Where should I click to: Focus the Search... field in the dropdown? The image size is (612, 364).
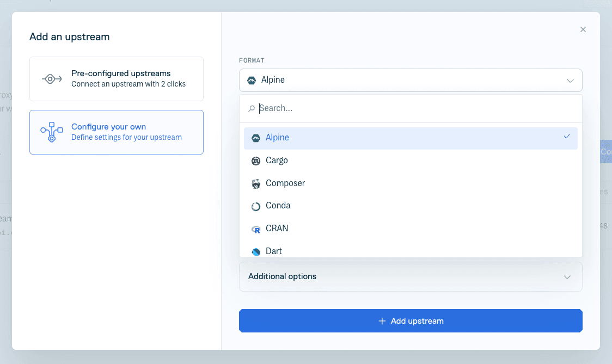(x=411, y=108)
